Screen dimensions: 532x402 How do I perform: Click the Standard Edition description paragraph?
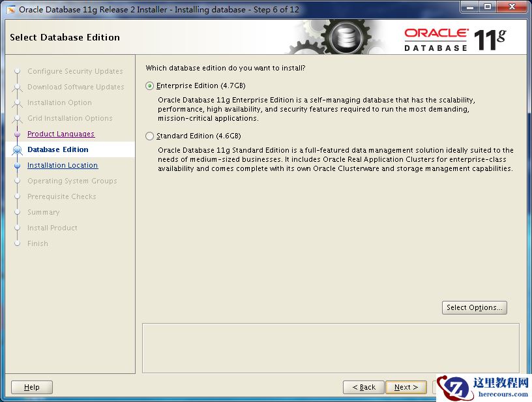click(336, 159)
